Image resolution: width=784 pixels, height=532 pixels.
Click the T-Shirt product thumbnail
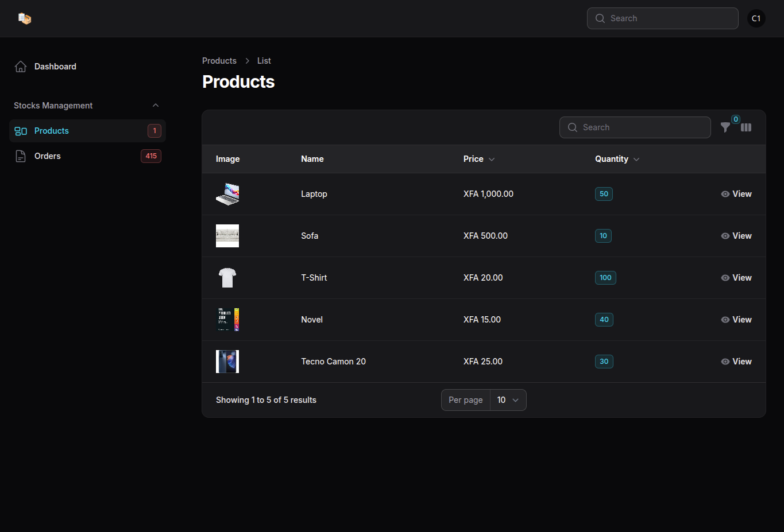227,278
